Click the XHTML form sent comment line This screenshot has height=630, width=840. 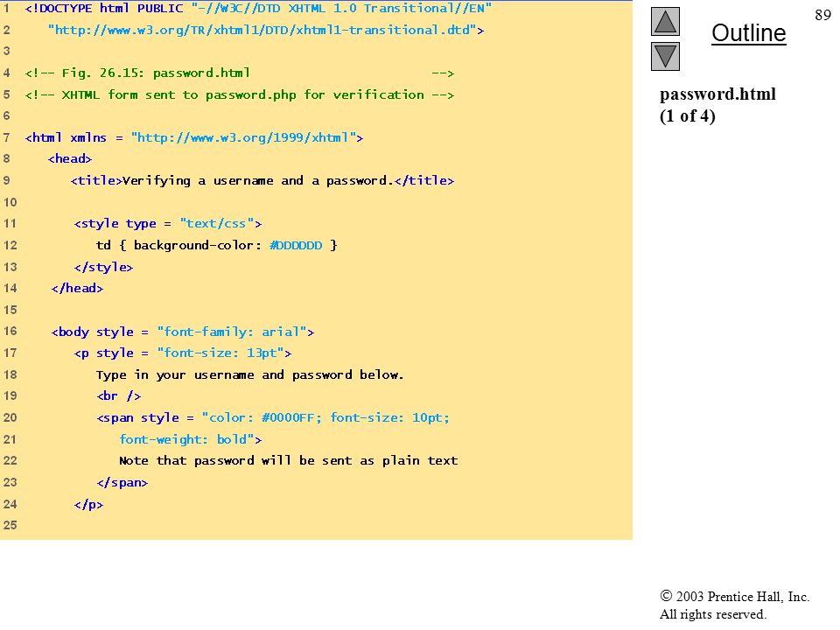tap(240, 94)
